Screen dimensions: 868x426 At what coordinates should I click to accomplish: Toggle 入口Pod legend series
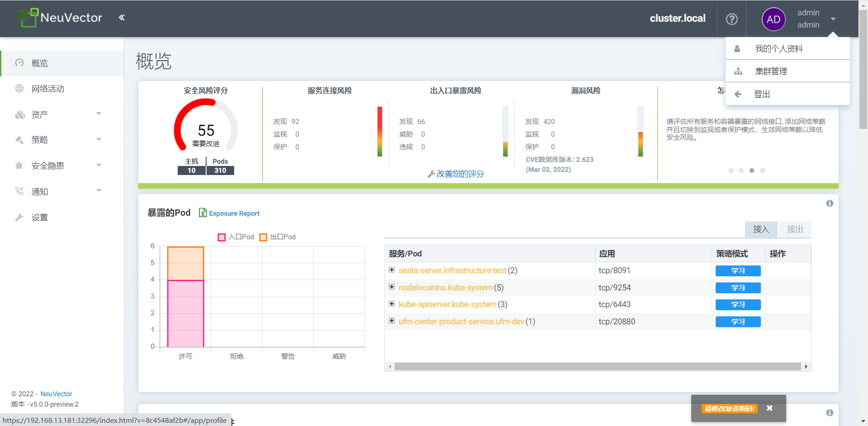[236, 237]
